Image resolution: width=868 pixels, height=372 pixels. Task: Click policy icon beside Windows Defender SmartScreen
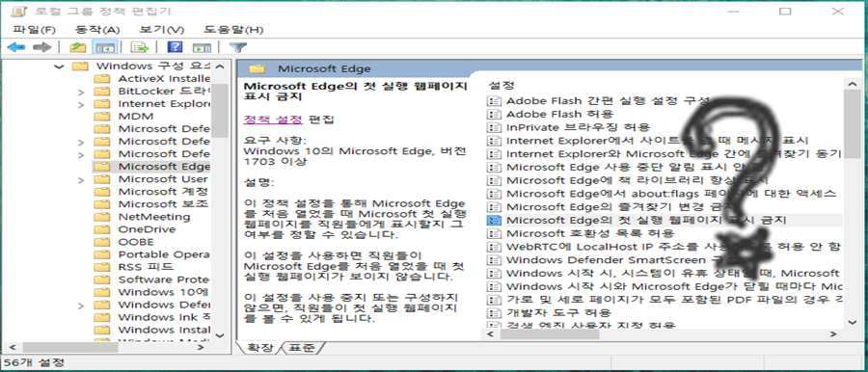tap(493, 259)
